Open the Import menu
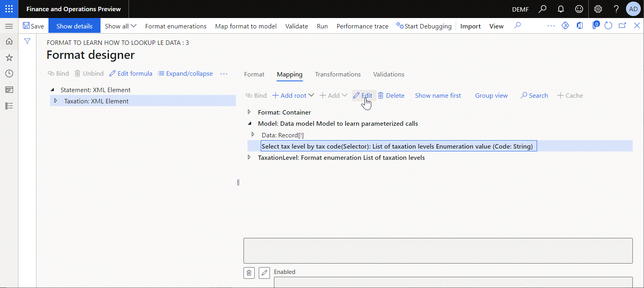 [470, 26]
